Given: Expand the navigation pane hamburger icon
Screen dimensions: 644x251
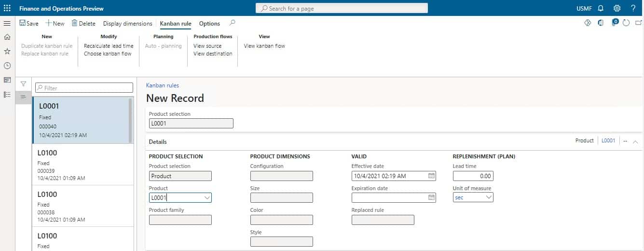Looking at the screenshot, I should tap(7, 23).
